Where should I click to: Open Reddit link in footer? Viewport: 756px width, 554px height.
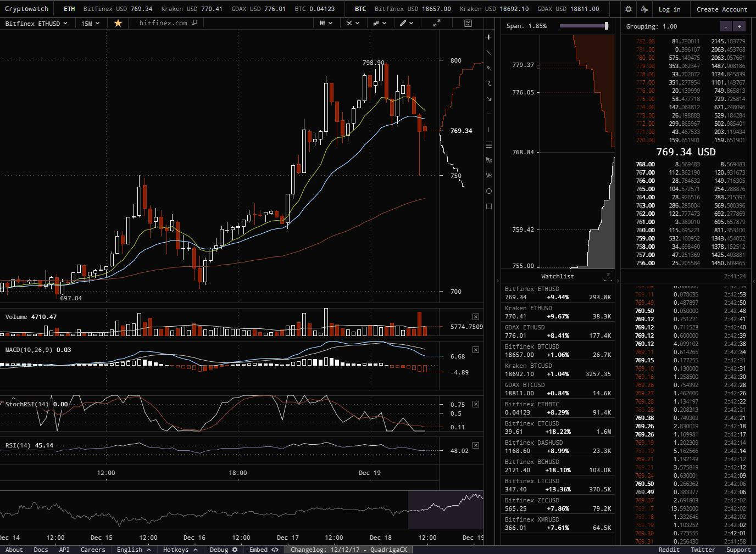[x=669, y=550]
